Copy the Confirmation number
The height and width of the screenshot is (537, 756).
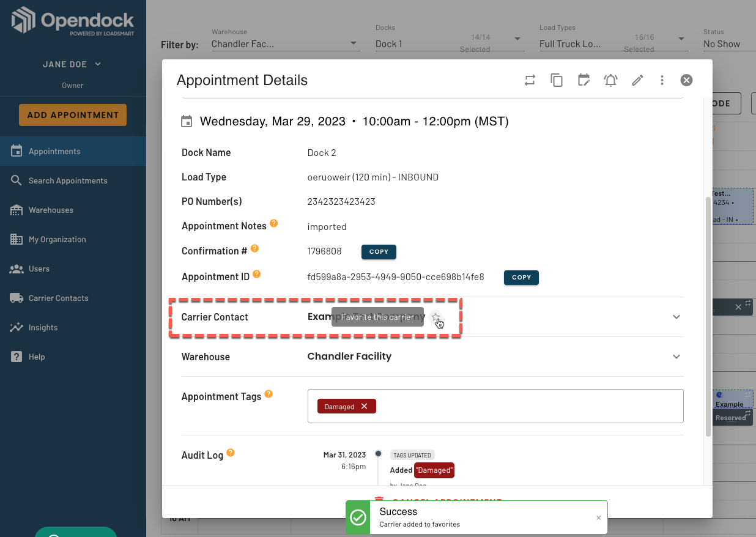point(379,251)
